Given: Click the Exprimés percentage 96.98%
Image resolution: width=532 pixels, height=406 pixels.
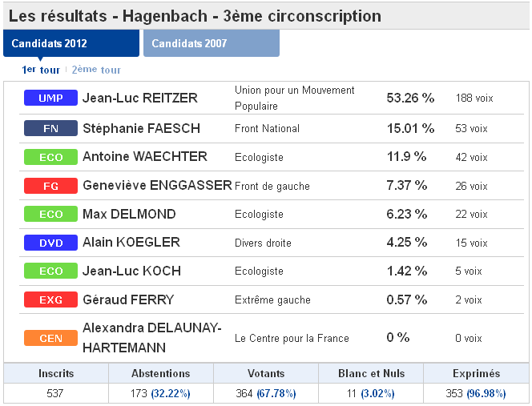Looking at the screenshot, I should (x=486, y=393).
